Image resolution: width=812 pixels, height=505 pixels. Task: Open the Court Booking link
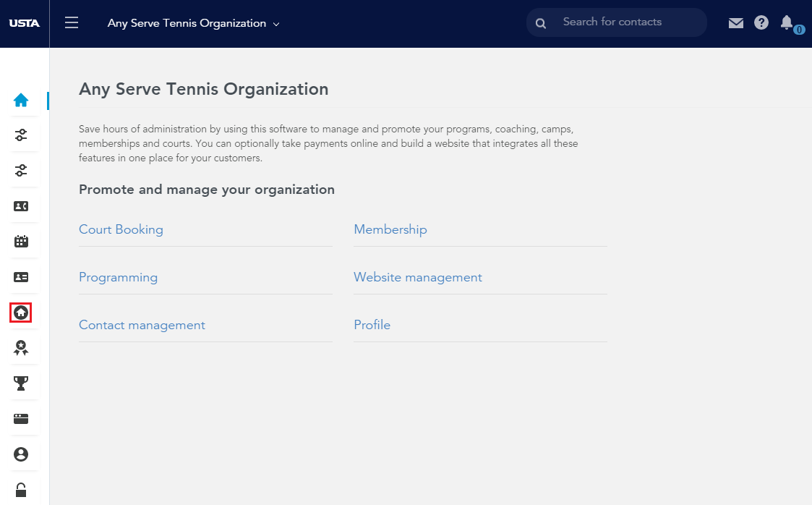coord(121,229)
